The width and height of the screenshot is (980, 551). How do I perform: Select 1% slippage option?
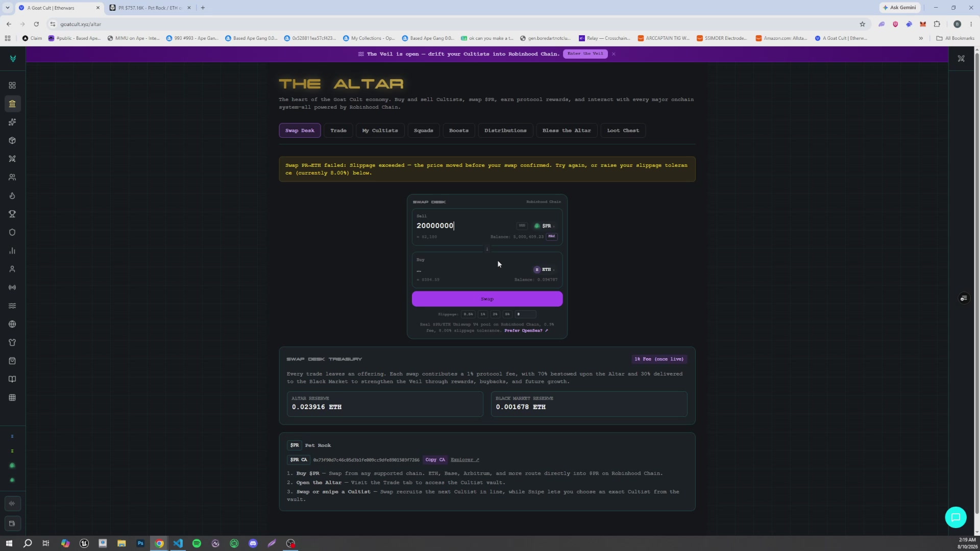(483, 314)
